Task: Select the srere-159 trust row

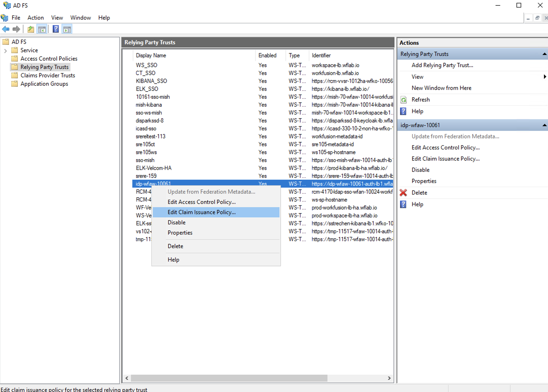Action: [x=263, y=176]
